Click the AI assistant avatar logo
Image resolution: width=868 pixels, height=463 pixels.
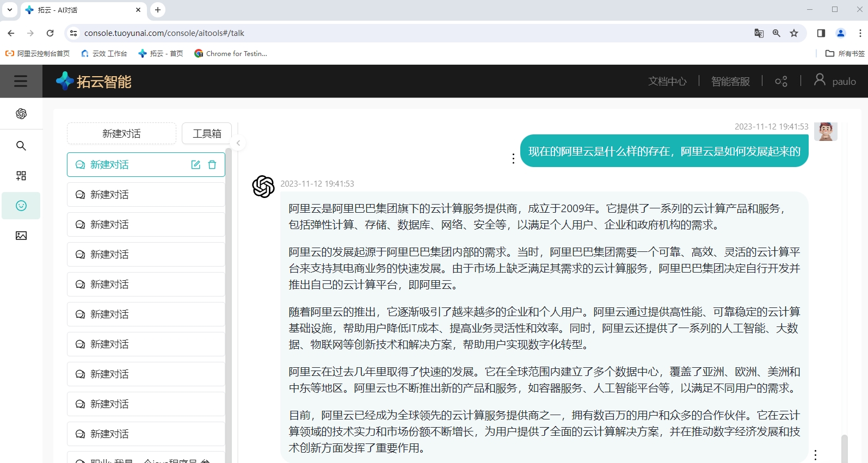click(x=263, y=187)
